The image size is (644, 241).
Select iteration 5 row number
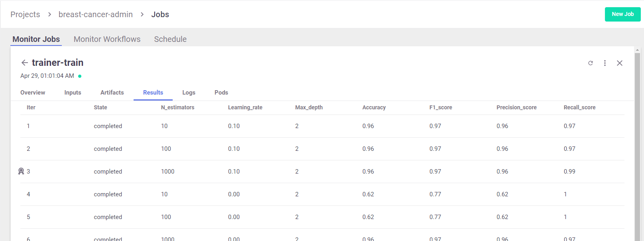[28, 217]
